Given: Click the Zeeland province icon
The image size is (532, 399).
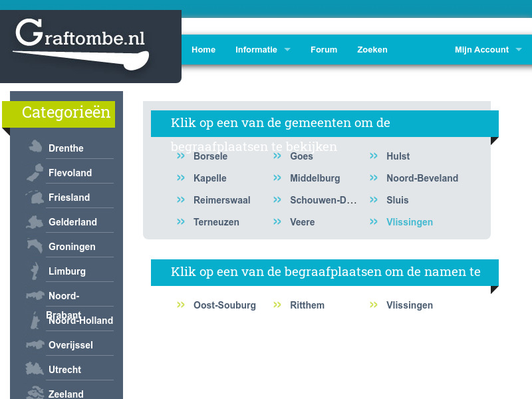Looking at the screenshot, I should click(33, 392).
